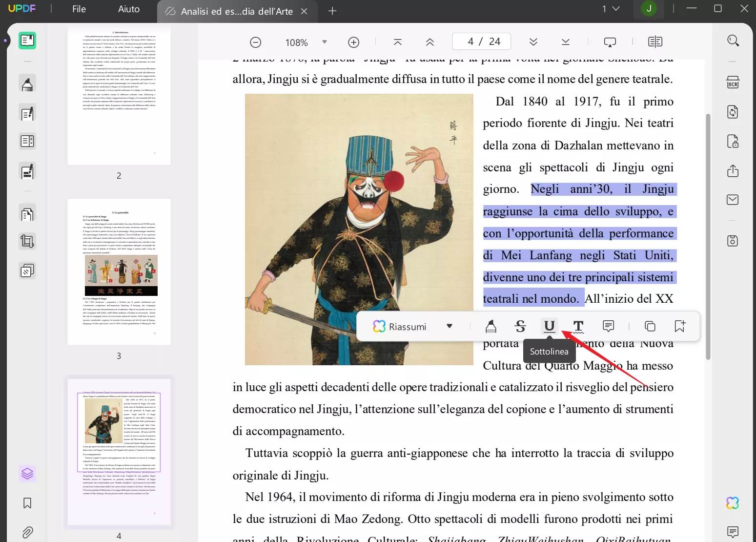The image size is (756, 542).
Task: Copy the selected text
Action: coord(650,326)
